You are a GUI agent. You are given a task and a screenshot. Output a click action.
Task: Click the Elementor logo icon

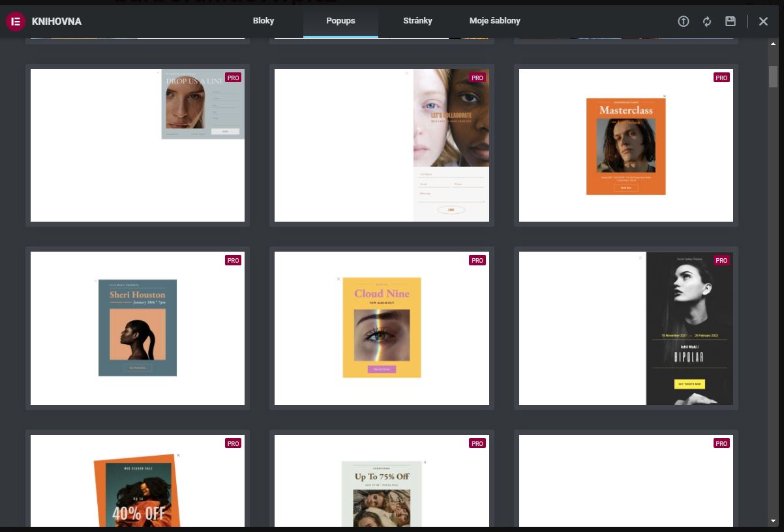click(x=15, y=22)
